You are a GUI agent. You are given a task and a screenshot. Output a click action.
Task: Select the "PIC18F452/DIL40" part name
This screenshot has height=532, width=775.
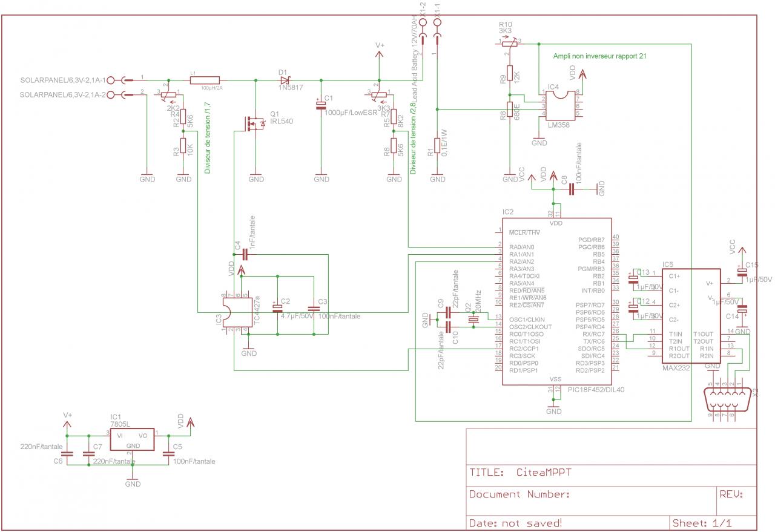tap(596, 390)
